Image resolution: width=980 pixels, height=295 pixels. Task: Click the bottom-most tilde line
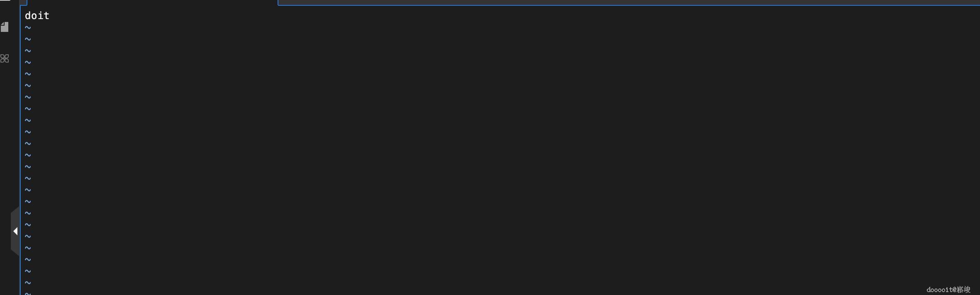(x=28, y=293)
